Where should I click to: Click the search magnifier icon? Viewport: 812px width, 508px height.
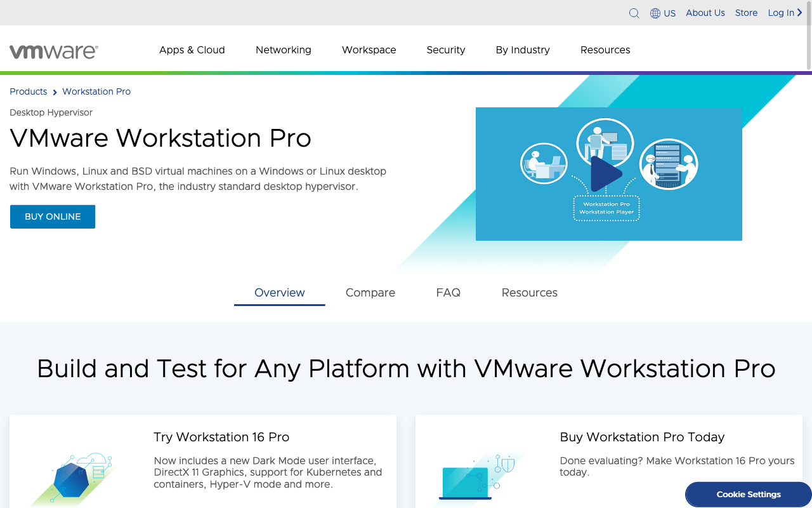point(634,13)
